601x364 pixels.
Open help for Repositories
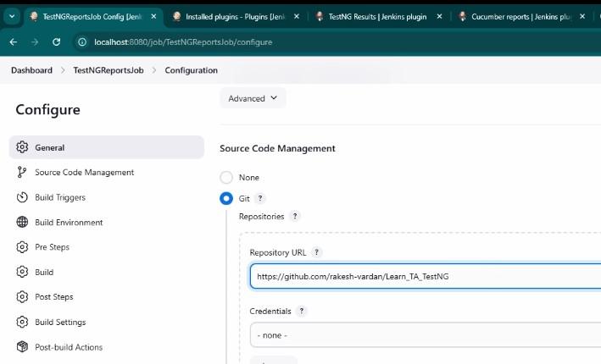click(x=295, y=216)
